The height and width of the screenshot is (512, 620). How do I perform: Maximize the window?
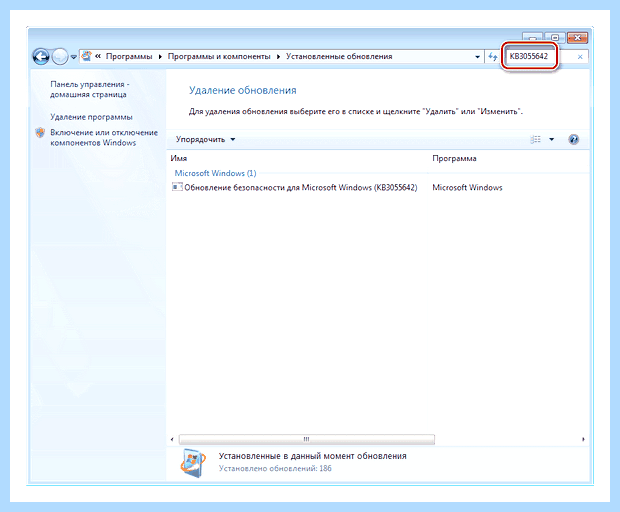coord(555,38)
